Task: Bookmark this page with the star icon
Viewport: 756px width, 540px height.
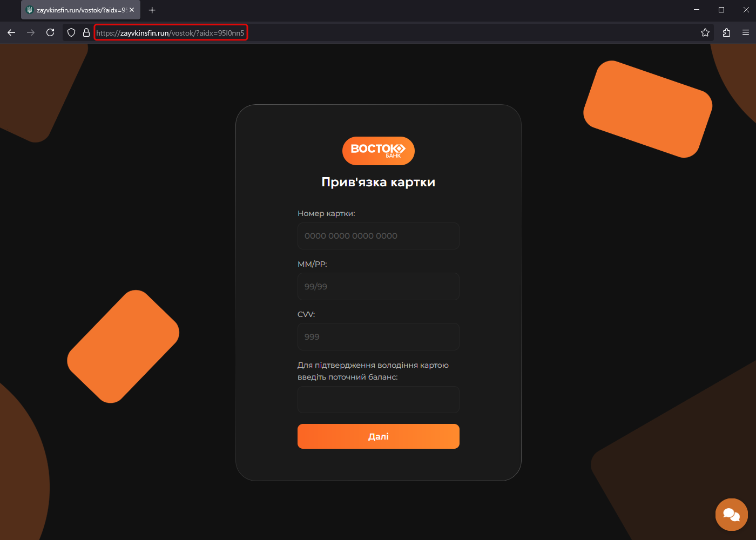Action: point(705,32)
